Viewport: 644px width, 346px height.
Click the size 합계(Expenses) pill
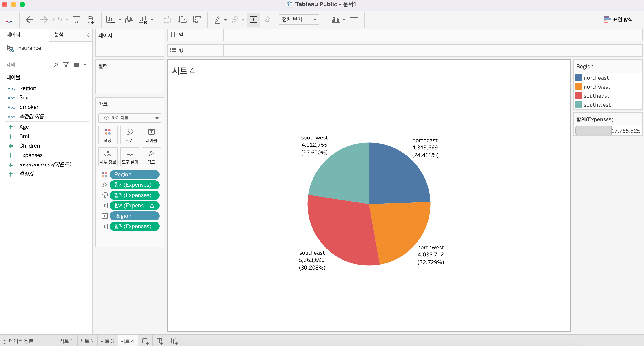click(x=135, y=195)
